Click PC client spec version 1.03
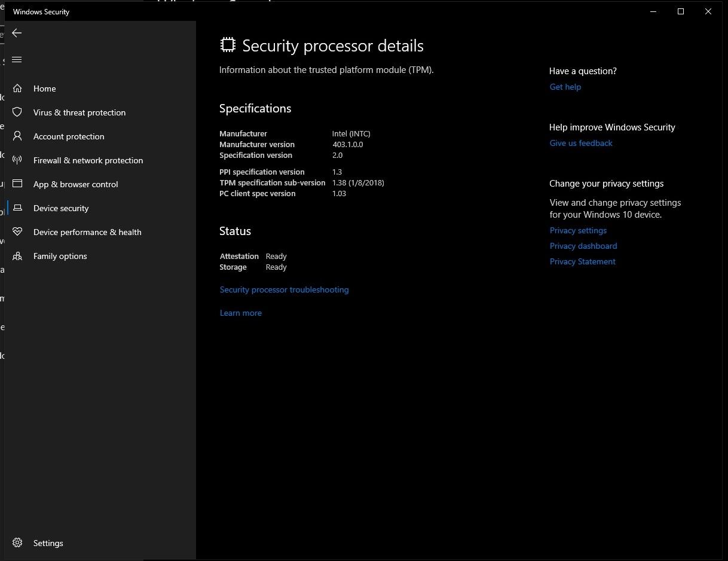 (x=339, y=193)
